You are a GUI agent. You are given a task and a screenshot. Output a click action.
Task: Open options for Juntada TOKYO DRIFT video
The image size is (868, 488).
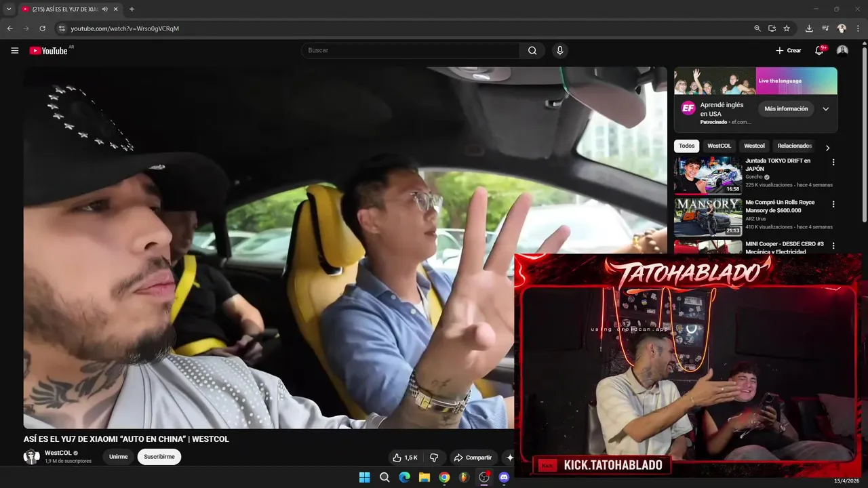click(833, 162)
